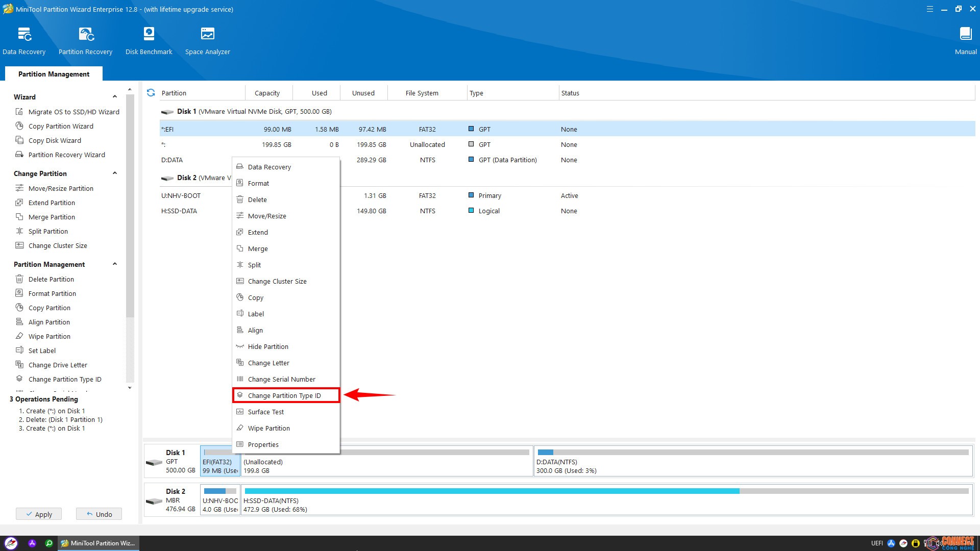
Task: Switch to Partition Management tab
Action: pos(54,74)
